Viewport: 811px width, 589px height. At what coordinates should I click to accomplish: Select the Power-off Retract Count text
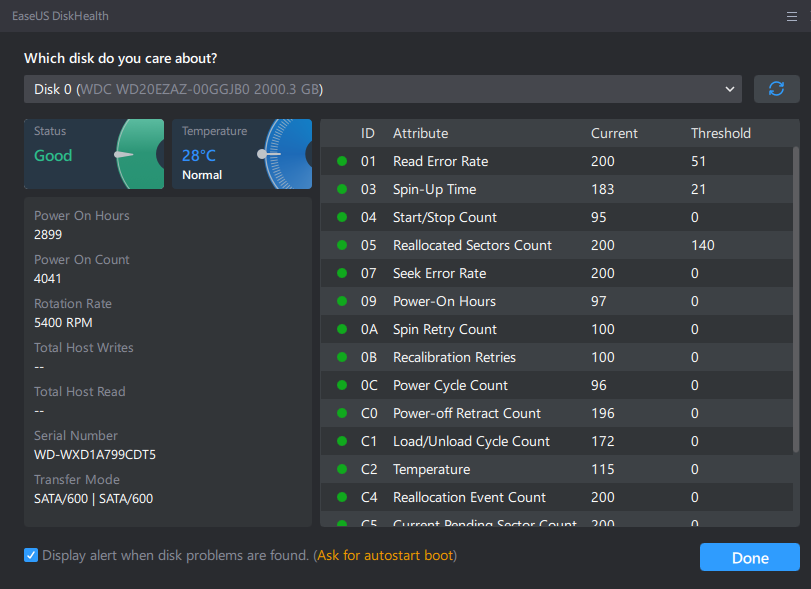[x=467, y=413]
